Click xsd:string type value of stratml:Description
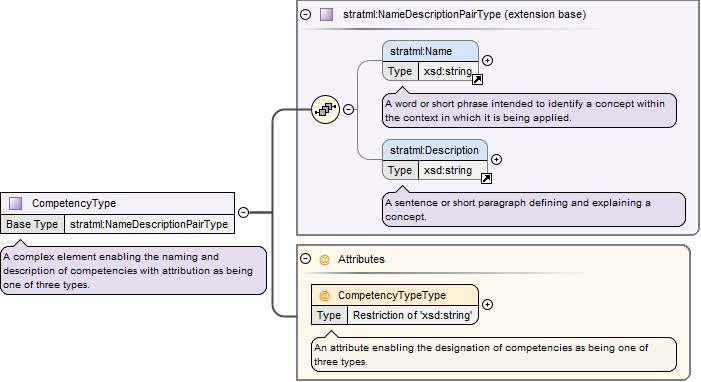Screen dimensions: 701x382 452,170
